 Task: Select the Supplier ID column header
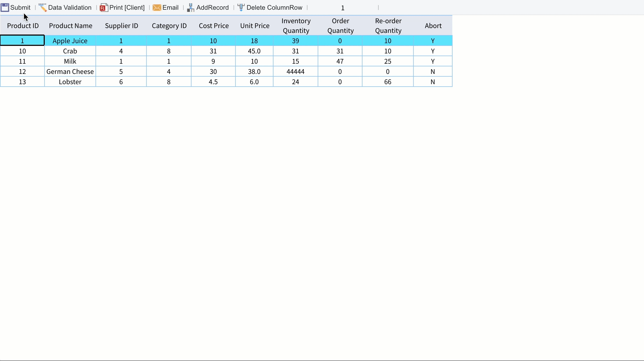pyautogui.click(x=121, y=26)
